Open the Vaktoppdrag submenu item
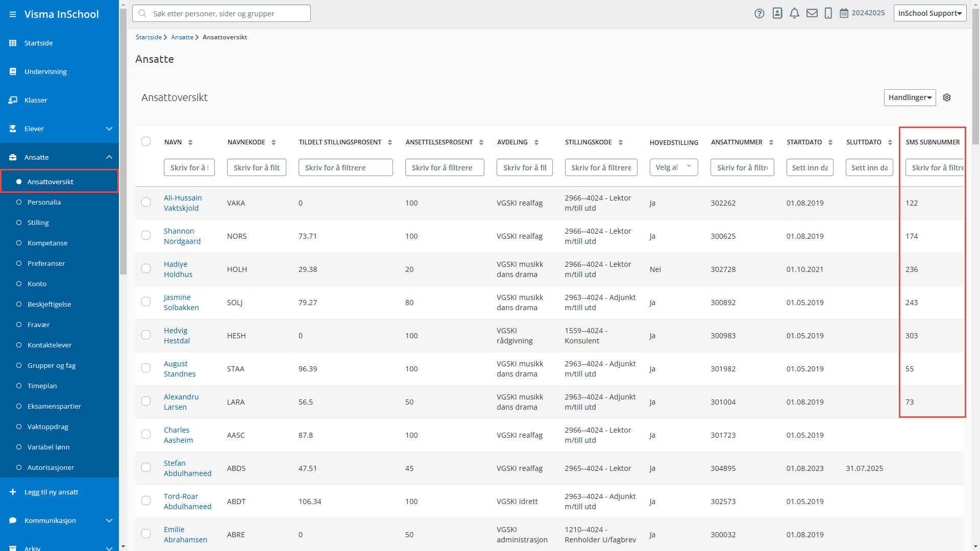Screen dimensions: 980x551 (48, 427)
